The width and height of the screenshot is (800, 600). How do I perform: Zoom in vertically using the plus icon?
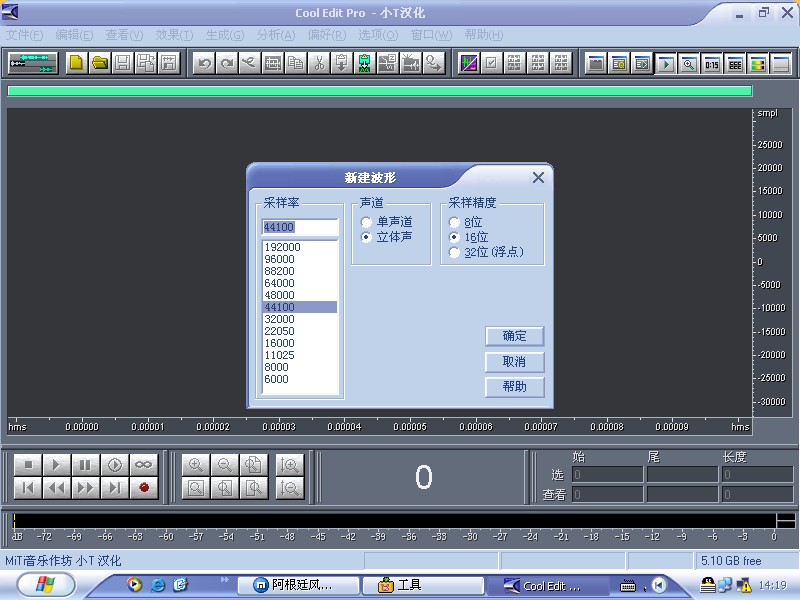click(289, 465)
